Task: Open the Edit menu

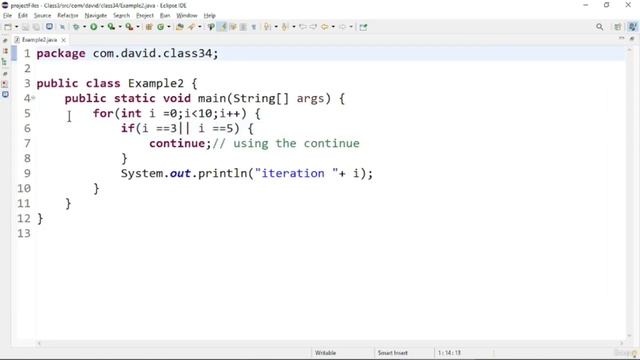Action: (22, 16)
